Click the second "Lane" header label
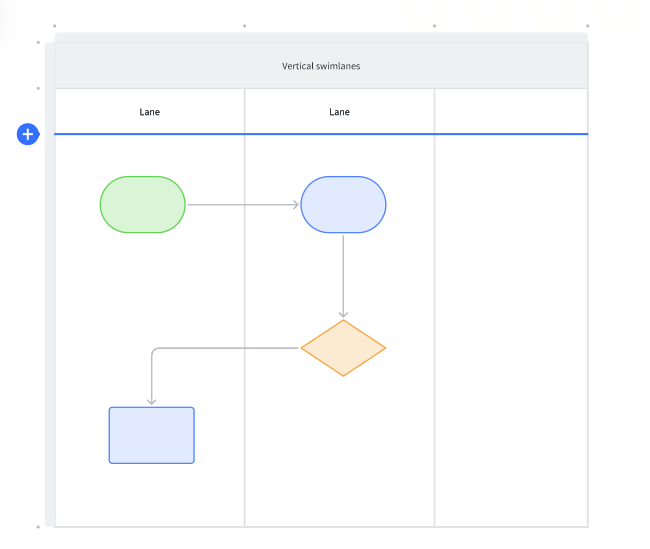Image resolution: width=650 pixels, height=549 pixels. pyautogui.click(x=339, y=112)
